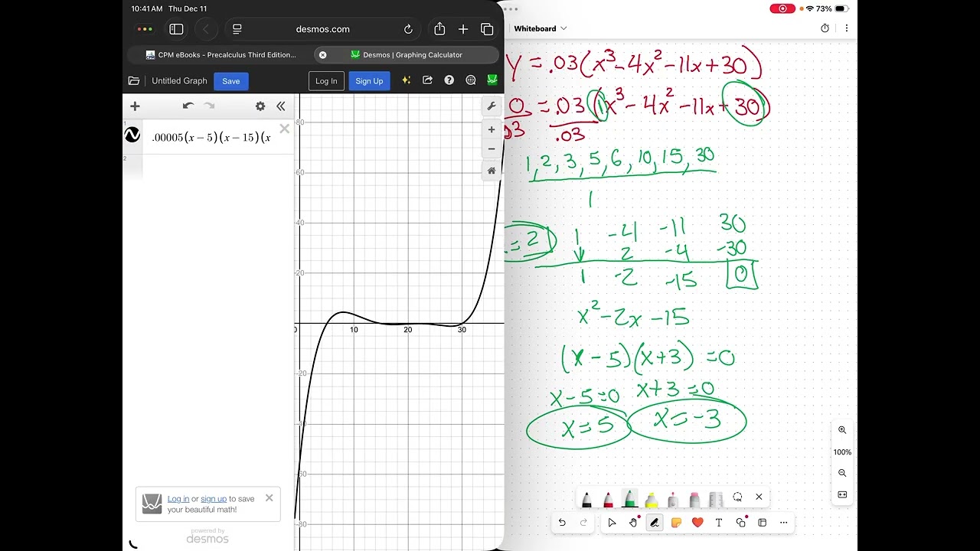This screenshot has width=980, height=551.
Task: Open Whiteboard templates panel
Action: pos(762,523)
